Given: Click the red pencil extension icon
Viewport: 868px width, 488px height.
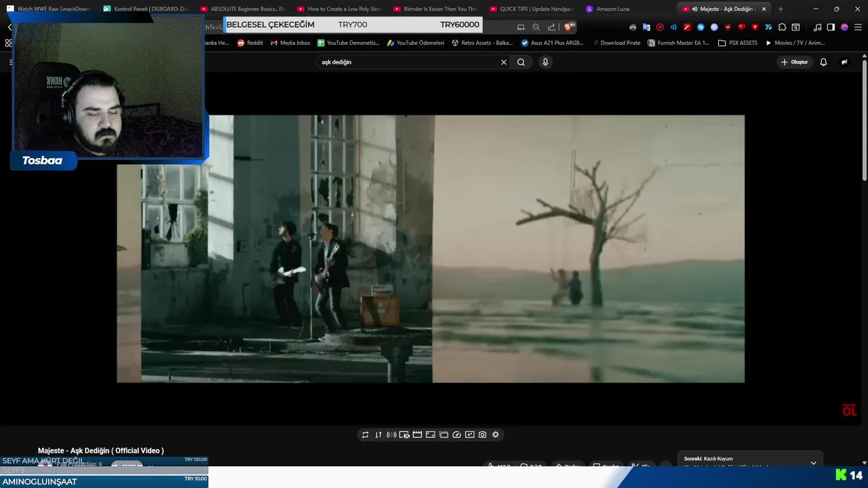Looking at the screenshot, I should (687, 27).
